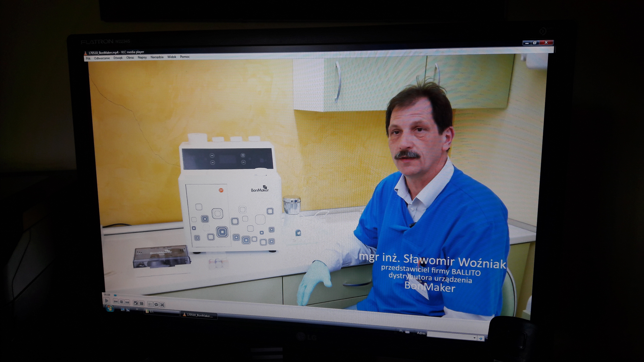Open the Windows Start menu orb

110,308
